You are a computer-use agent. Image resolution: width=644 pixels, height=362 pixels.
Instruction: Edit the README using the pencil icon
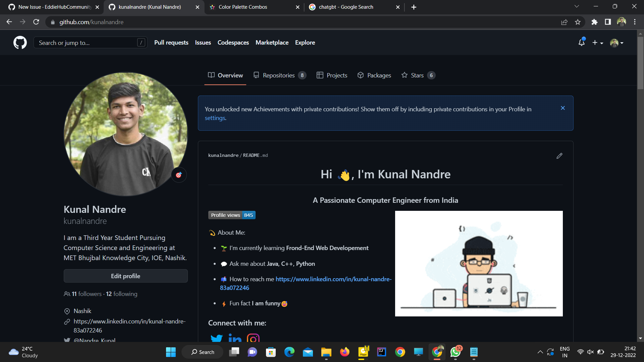[x=559, y=156]
